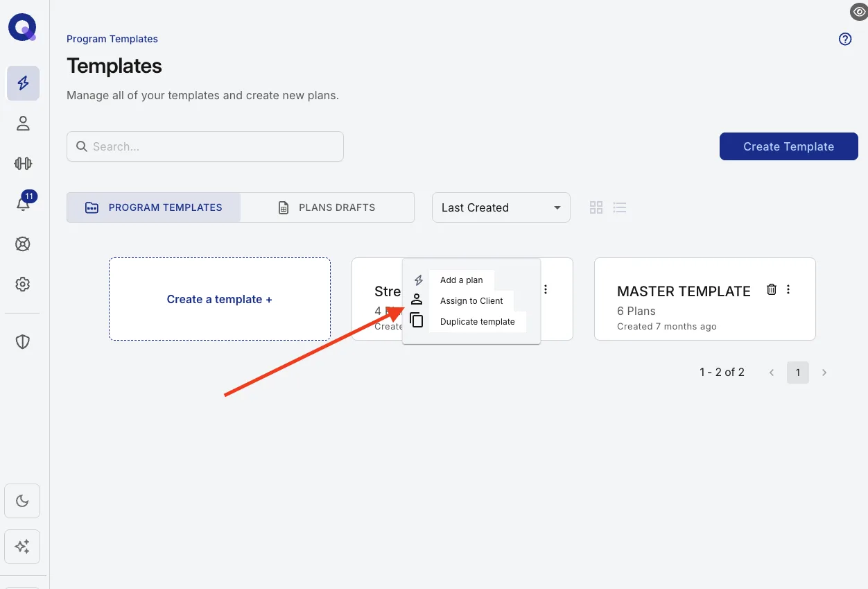Switch to grid view layout
868x589 pixels.
(x=596, y=207)
